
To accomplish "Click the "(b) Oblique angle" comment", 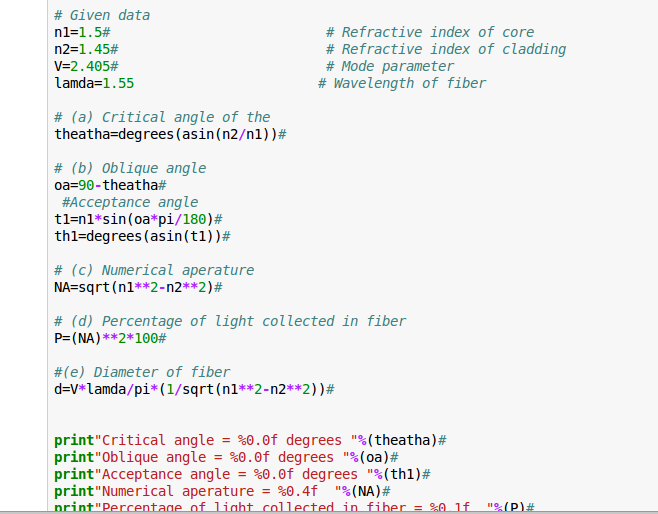I will (130, 168).
